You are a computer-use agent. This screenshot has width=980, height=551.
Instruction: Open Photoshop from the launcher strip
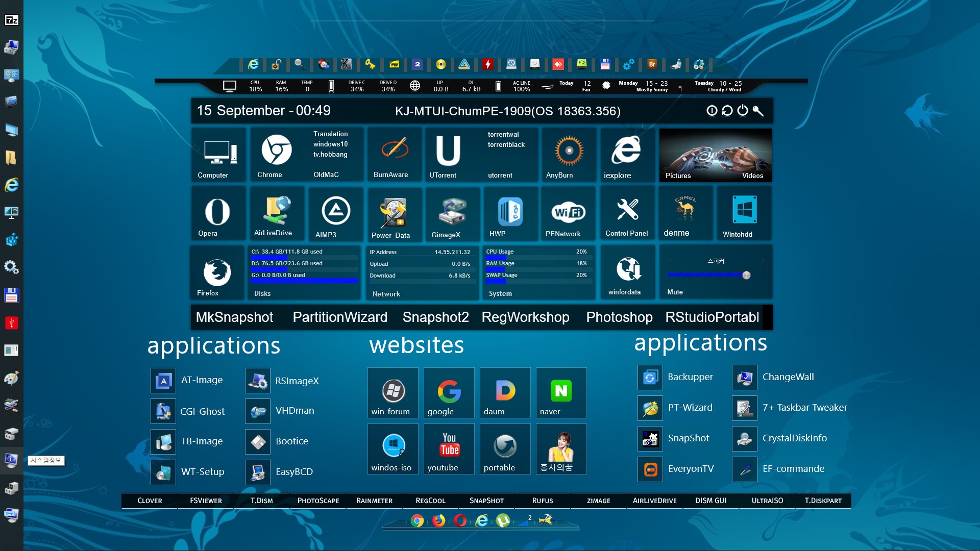point(619,317)
